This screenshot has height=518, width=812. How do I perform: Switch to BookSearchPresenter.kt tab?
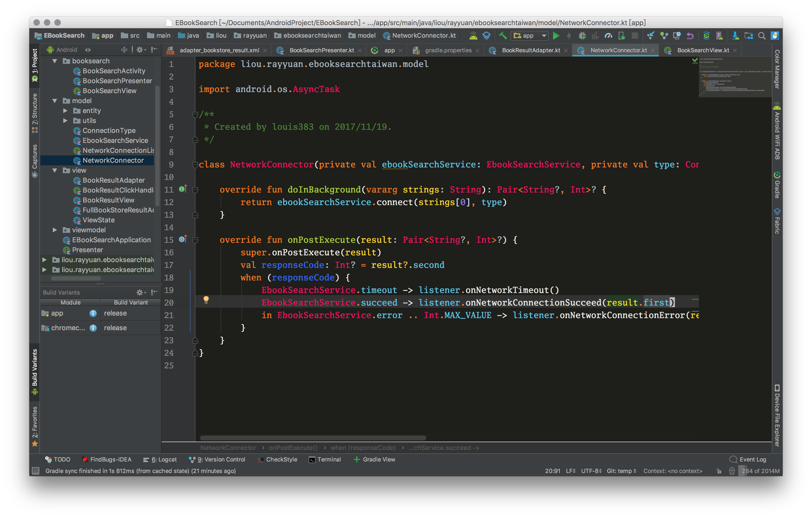(321, 50)
